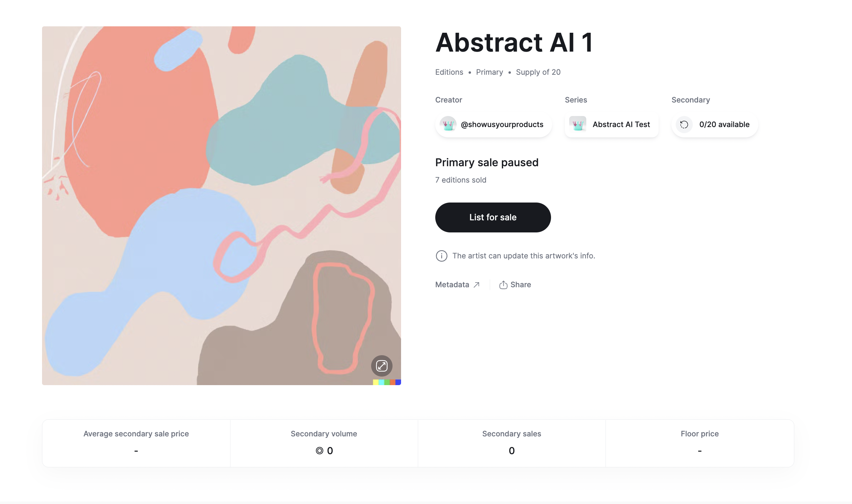Click the Average secondary sale price cell

136,443
